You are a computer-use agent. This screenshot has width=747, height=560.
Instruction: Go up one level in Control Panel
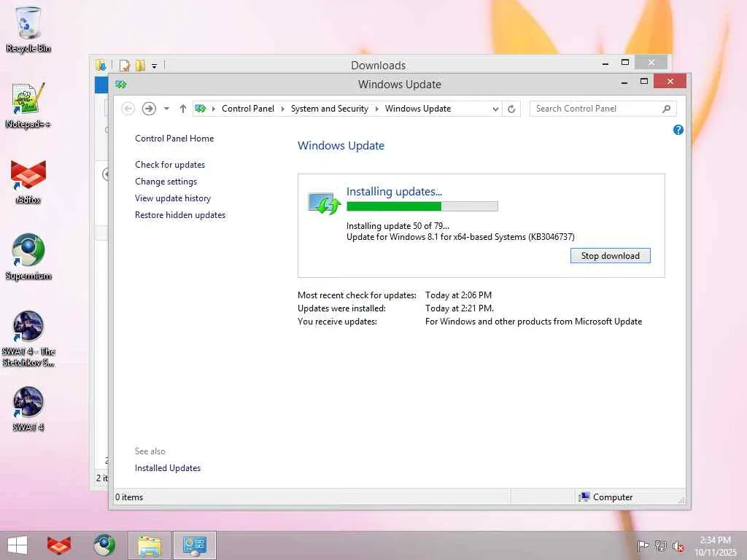pos(182,109)
